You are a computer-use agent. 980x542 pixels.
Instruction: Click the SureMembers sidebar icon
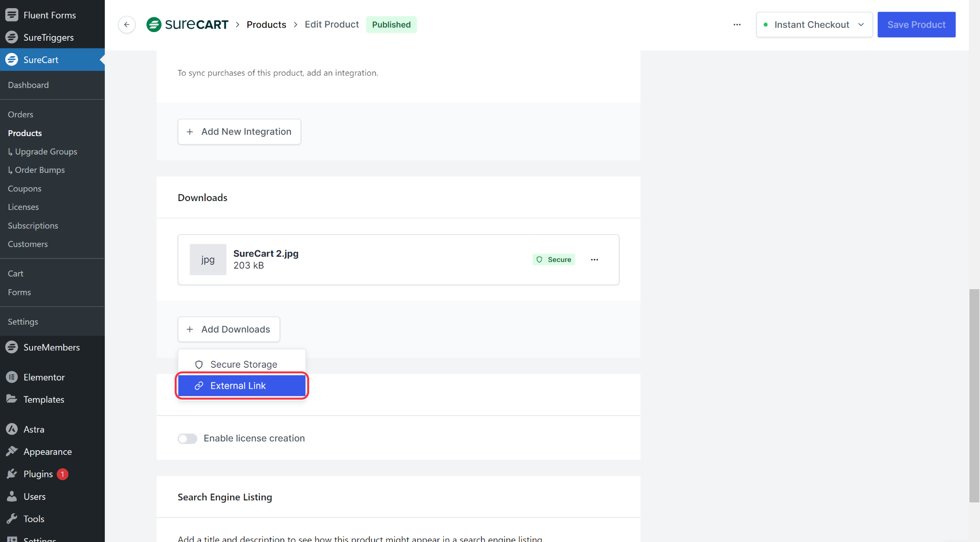[x=12, y=347]
